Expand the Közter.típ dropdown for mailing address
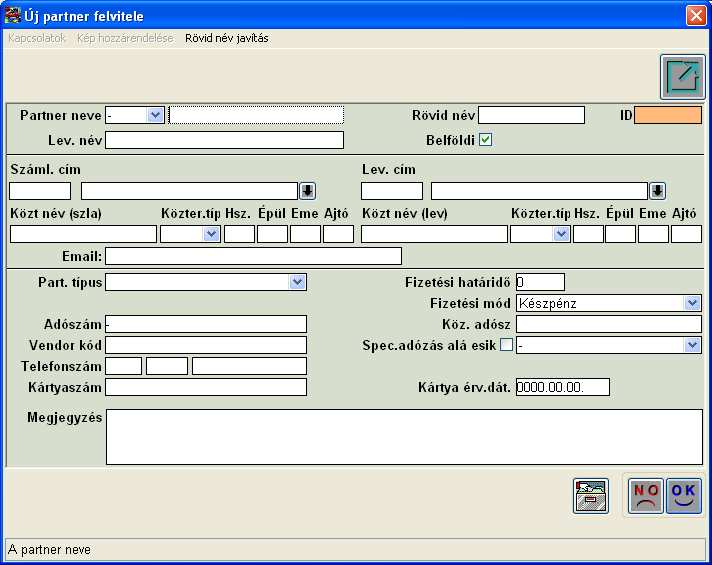 tap(561, 234)
